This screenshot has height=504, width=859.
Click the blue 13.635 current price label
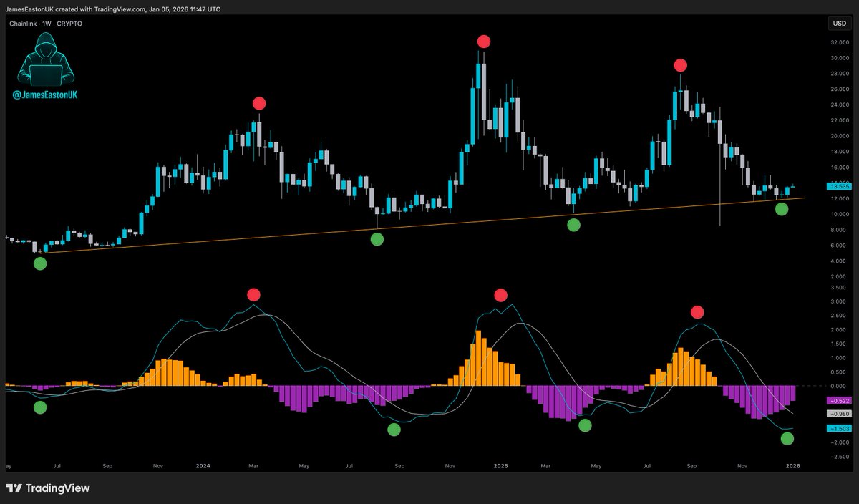[x=838, y=186]
